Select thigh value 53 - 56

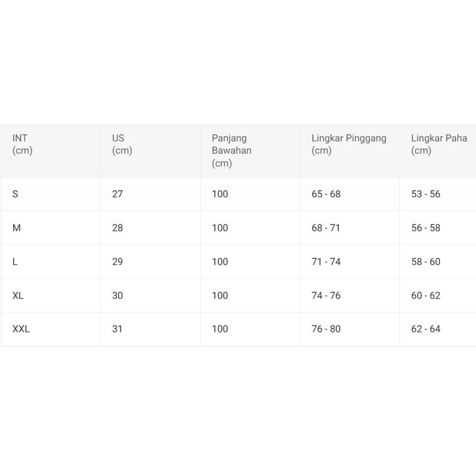tap(426, 194)
